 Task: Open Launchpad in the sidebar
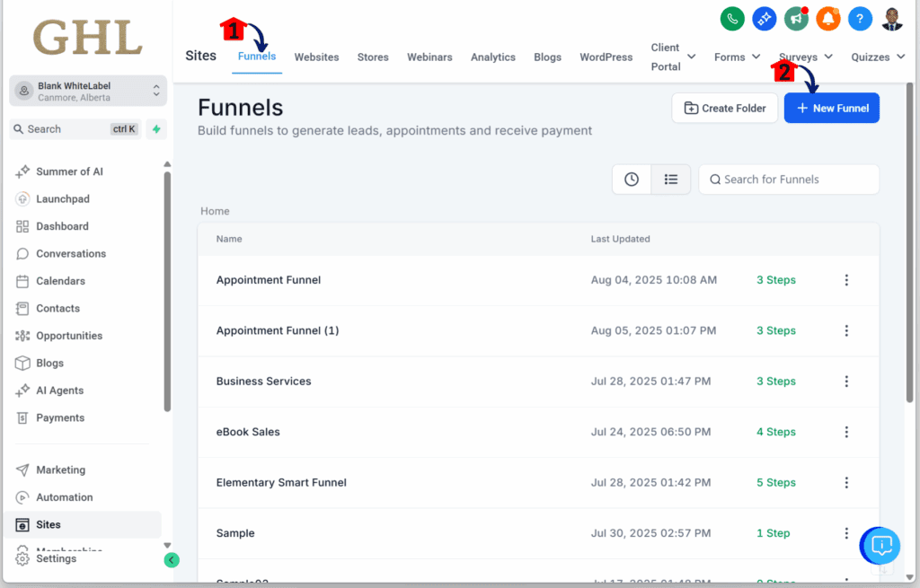(63, 198)
